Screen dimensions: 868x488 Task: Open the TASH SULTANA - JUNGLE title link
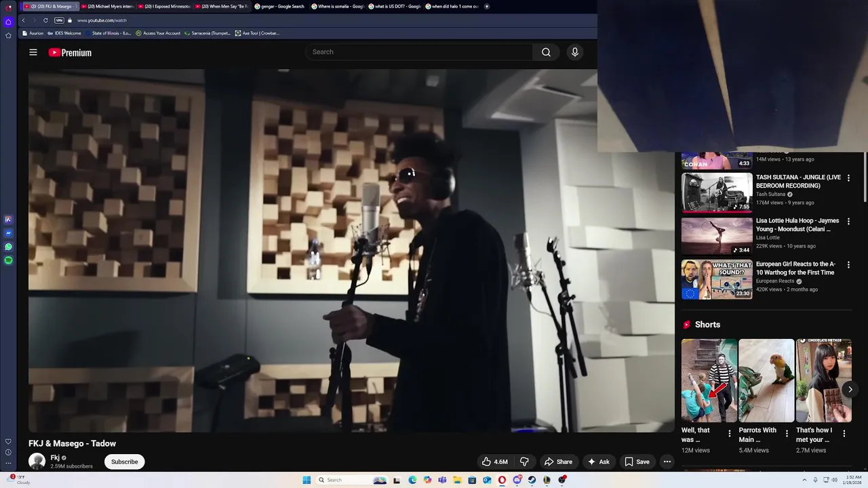798,182
